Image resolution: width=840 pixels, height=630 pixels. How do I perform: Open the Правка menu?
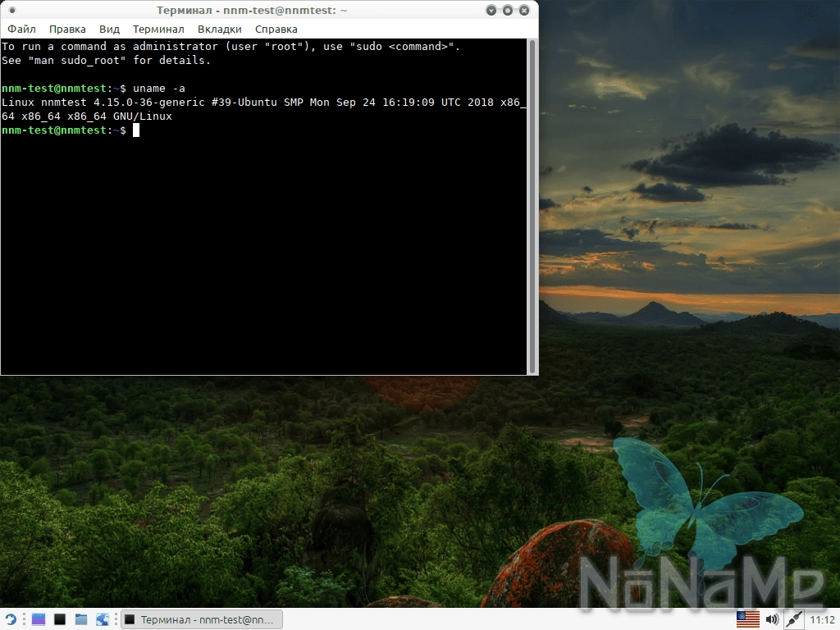click(67, 29)
